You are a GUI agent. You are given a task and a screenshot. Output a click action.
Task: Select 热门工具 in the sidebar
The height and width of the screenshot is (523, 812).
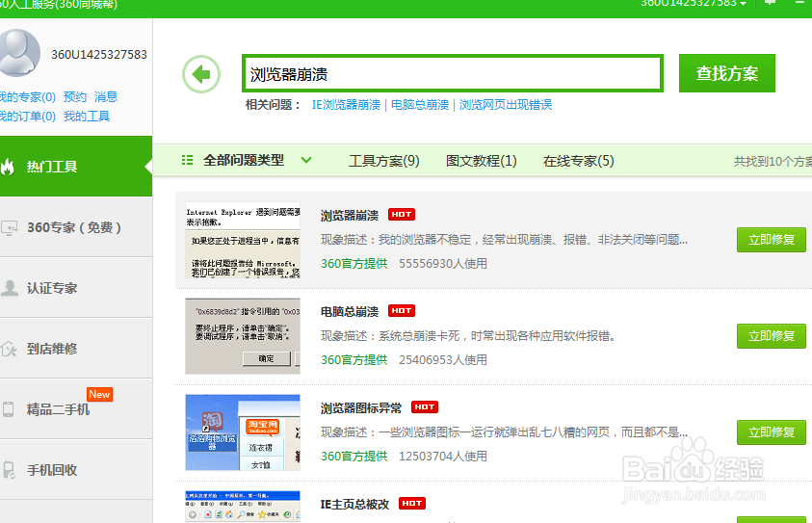76,167
